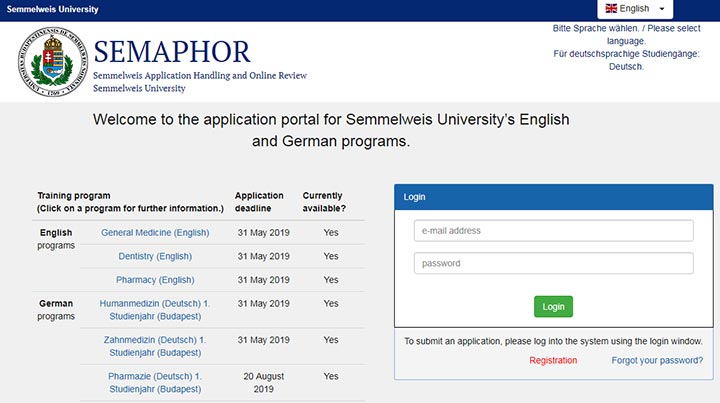Open Dentistry (English) program link
The image size is (720, 403).
(x=155, y=256)
